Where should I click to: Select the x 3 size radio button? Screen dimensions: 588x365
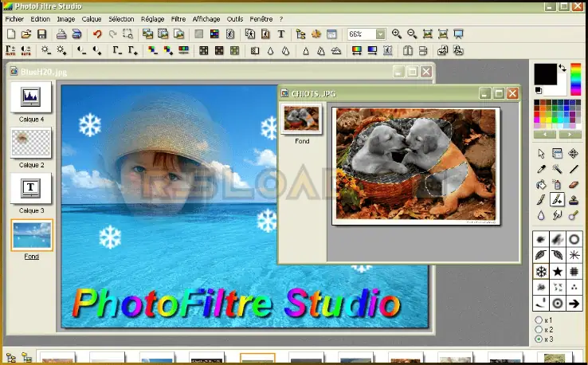(539, 339)
